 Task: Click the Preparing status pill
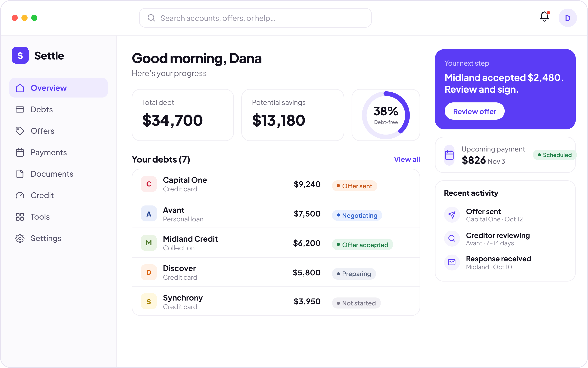354,274
